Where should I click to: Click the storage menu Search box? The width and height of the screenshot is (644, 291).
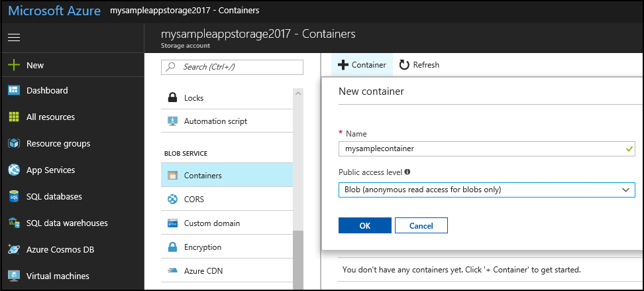tap(232, 67)
